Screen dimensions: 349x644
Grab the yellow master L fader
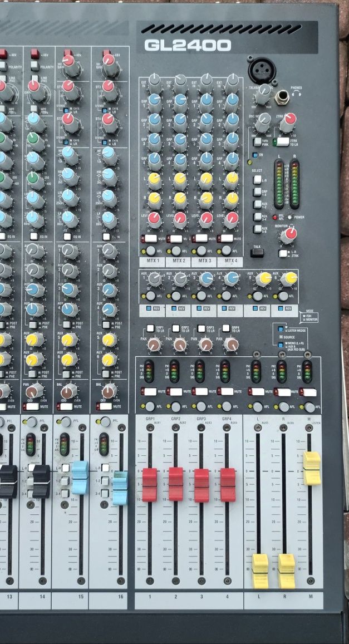[260, 571]
